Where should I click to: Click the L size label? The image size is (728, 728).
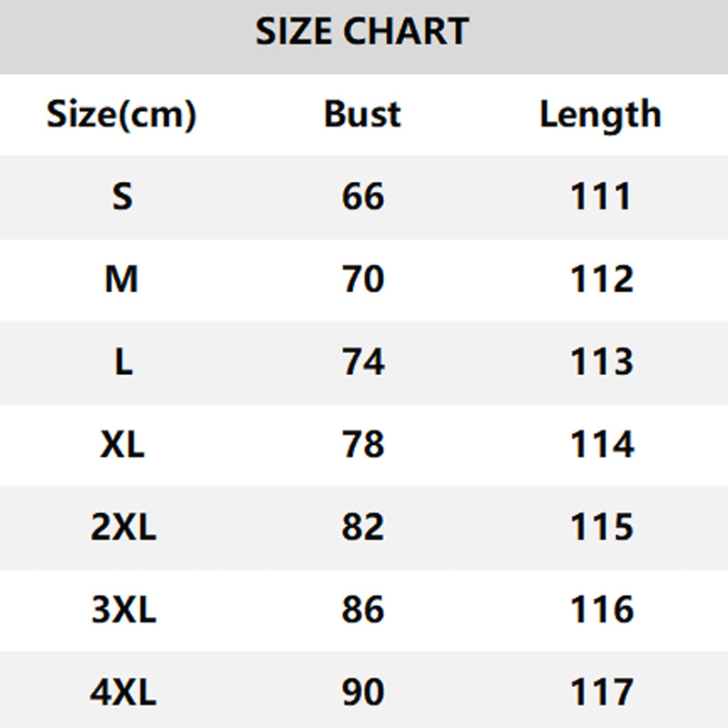click(123, 362)
